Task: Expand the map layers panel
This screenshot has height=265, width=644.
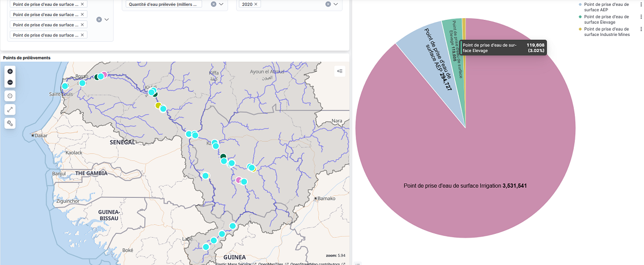Action: 339,71
